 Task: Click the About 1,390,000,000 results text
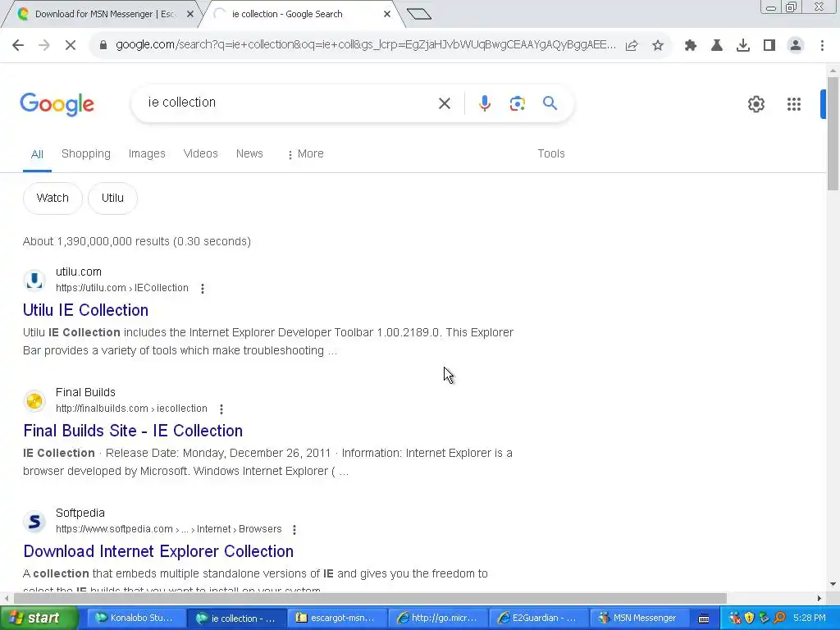pos(137,242)
